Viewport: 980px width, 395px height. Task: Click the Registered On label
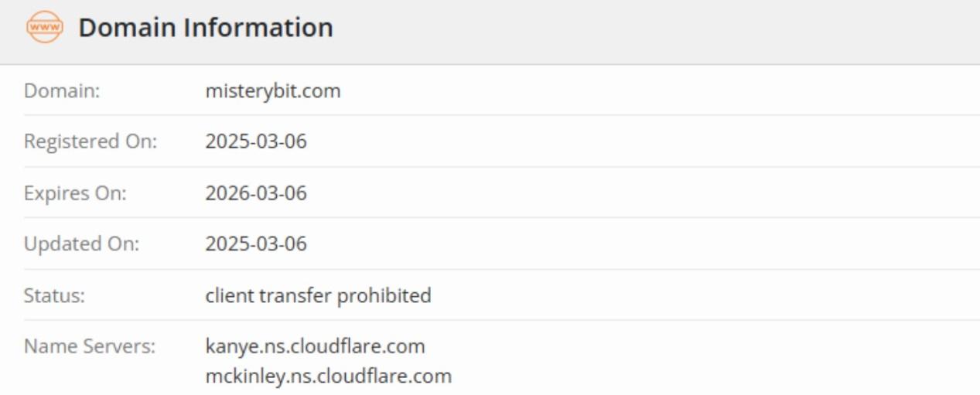pos(90,142)
